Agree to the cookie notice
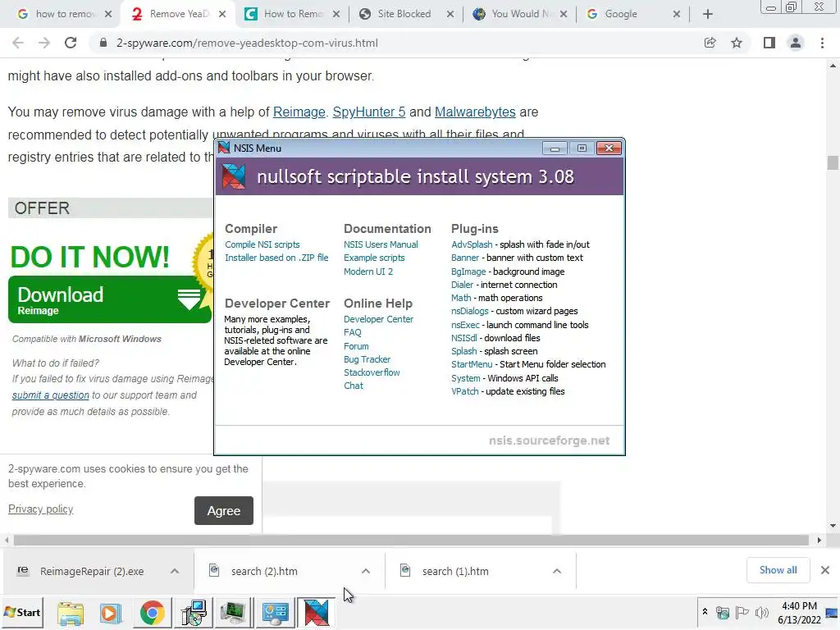 (x=224, y=510)
